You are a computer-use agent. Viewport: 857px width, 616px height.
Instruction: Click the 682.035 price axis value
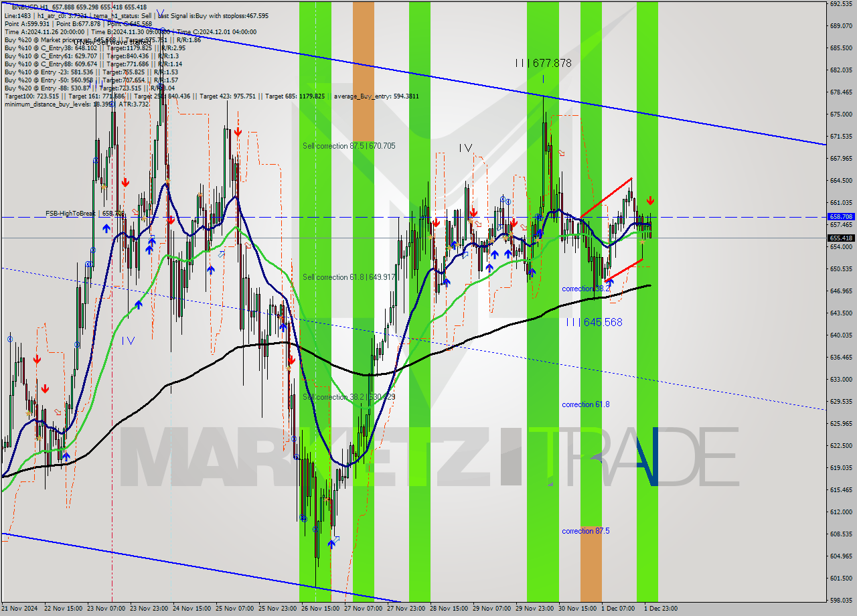click(841, 70)
